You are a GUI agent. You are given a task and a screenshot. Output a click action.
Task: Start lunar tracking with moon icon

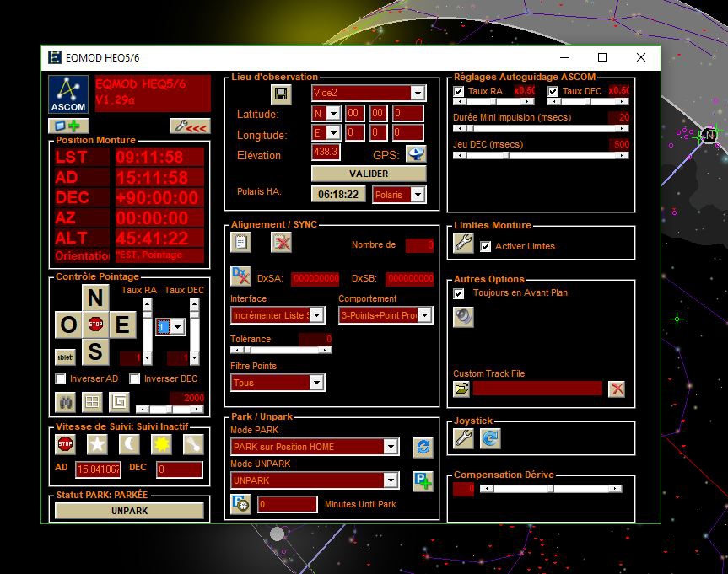click(x=129, y=444)
